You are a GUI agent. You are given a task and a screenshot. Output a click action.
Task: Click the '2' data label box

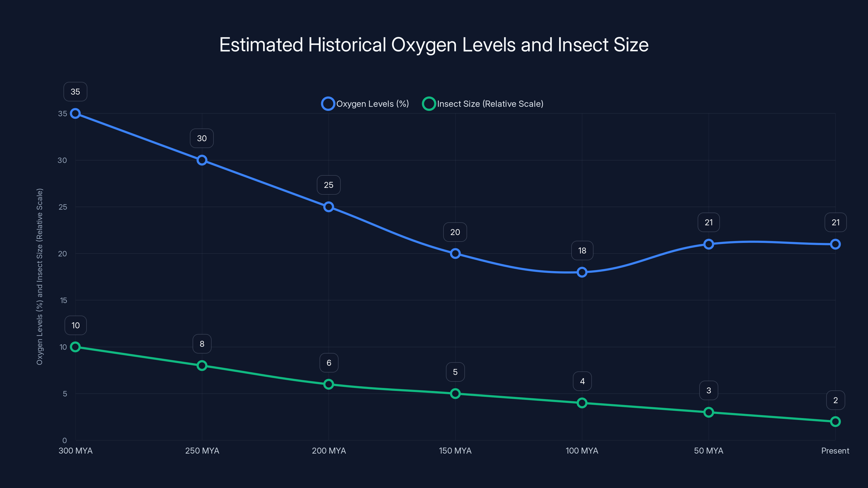click(836, 400)
